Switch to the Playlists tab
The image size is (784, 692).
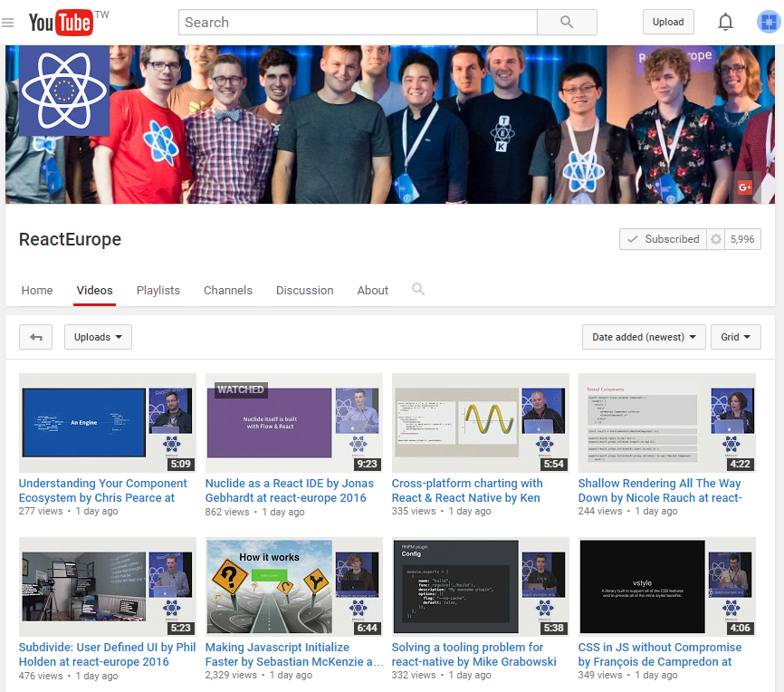coord(158,290)
